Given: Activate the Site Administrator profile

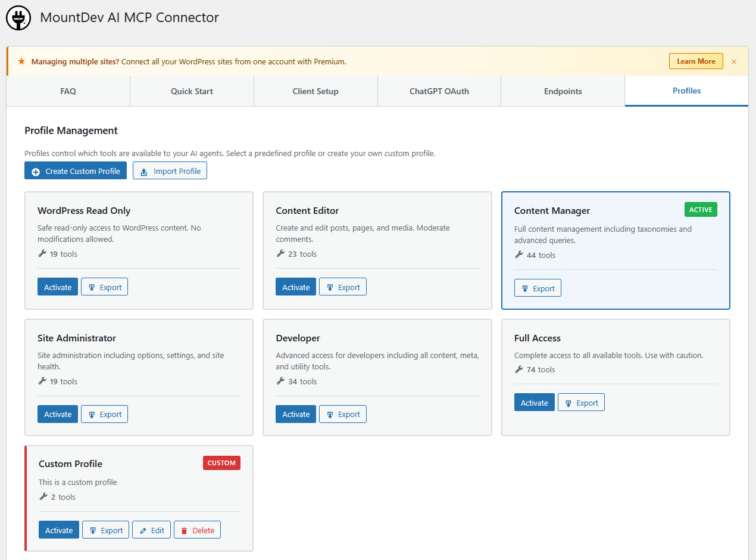Looking at the screenshot, I should (x=58, y=414).
